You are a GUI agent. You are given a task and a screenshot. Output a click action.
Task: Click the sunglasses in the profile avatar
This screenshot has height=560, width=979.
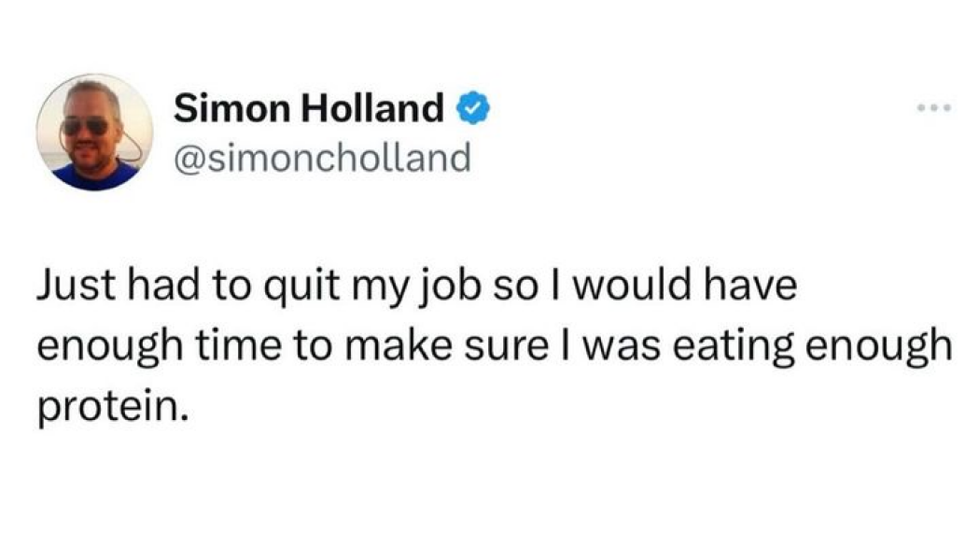86,126
